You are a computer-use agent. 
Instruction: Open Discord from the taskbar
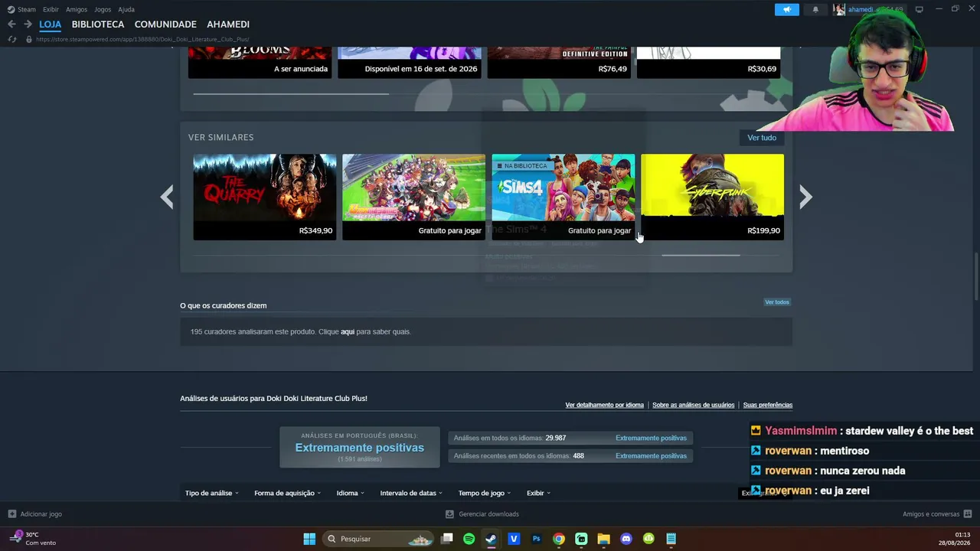[x=626, y=539]
